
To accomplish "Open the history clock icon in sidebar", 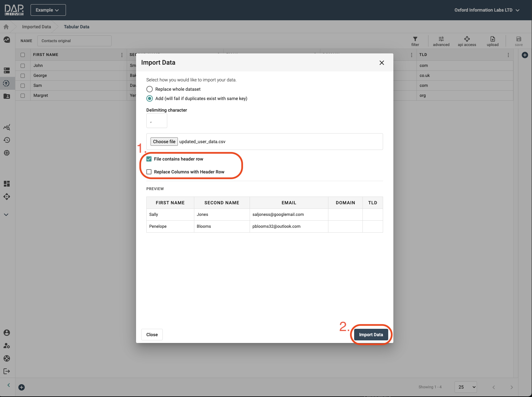I will (7, 140).
